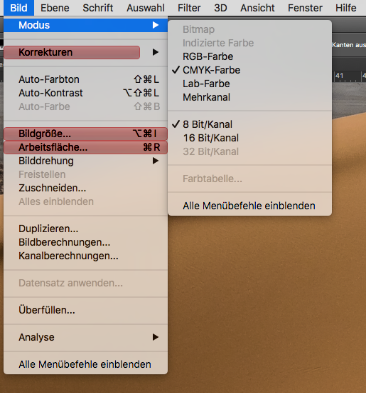Open the Korrekturen submenu arrow
This screenshot has width=366, height=393.
tap(155, 52)
